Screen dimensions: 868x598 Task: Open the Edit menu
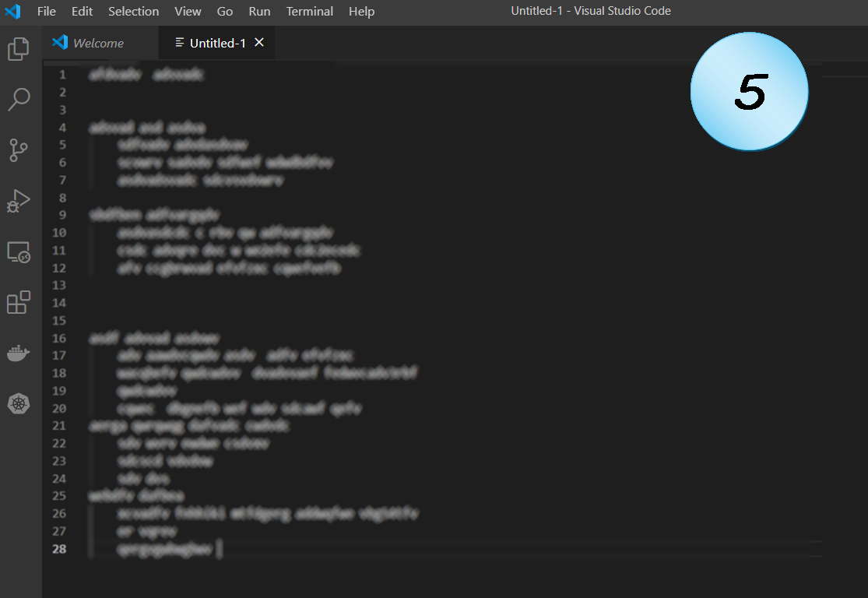click(82, 12)
